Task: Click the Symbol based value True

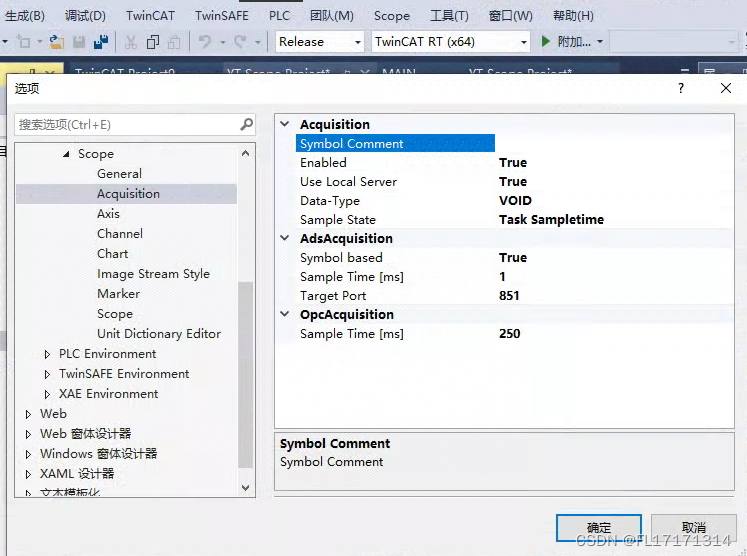Action: point(513,258)
